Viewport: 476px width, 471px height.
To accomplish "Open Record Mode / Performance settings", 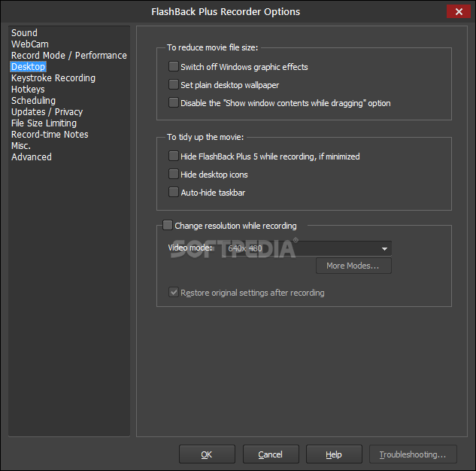I will coord(69,55).
